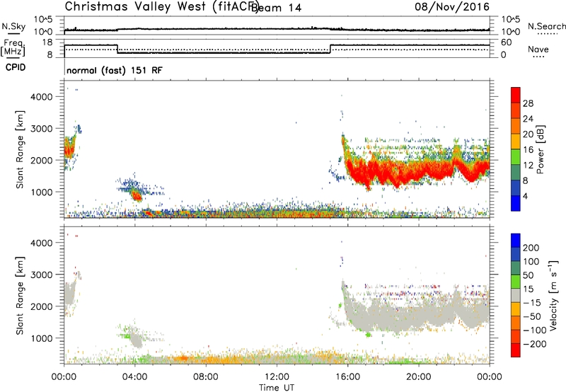
Task: Click the 'CPID' label
Action: (16, 67)
